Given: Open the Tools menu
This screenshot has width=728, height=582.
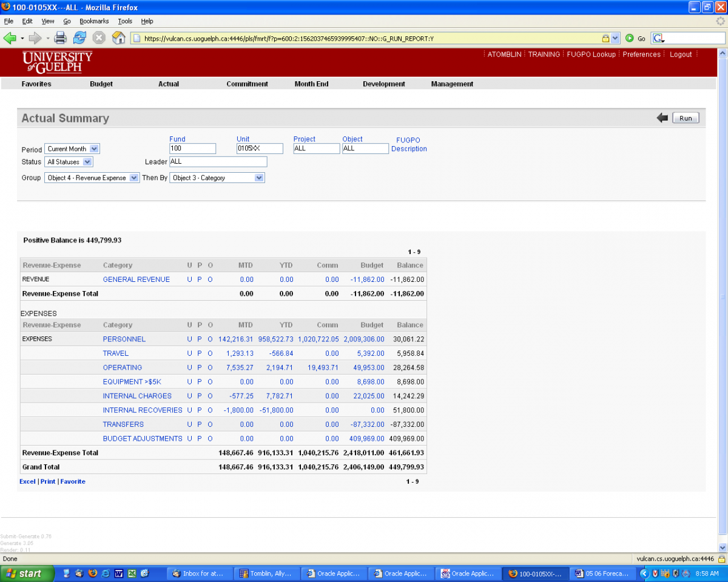Looking at the screenshot, I should (125, 21).
